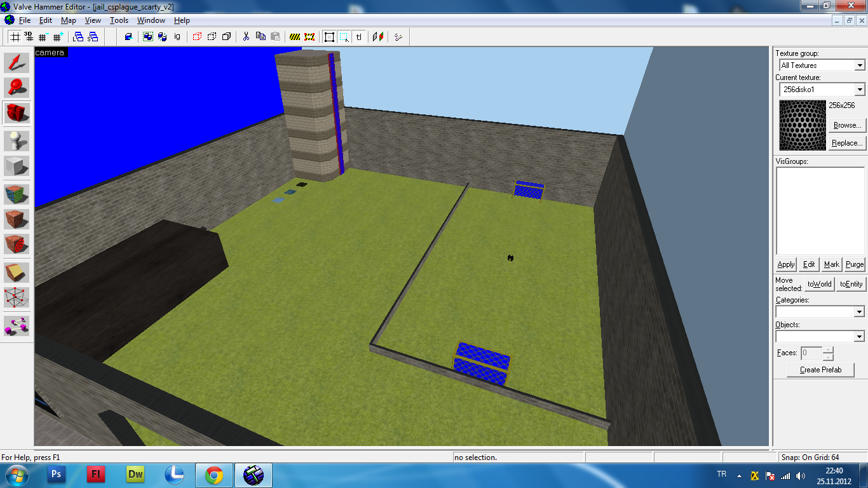868x488 pixels.
Task: Toggle the 3D grid display
Action: point(29,37)
